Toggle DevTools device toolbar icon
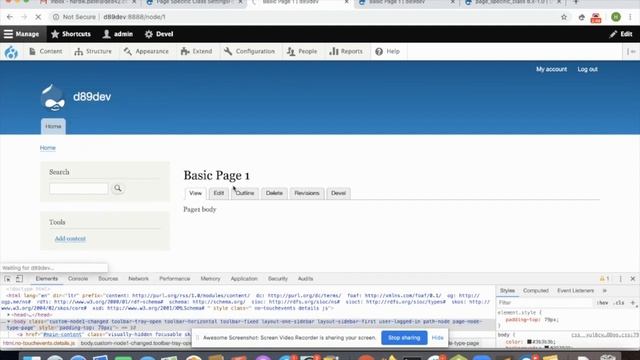The width and height of the screenshot is (640, 360). tap(19, 279)
